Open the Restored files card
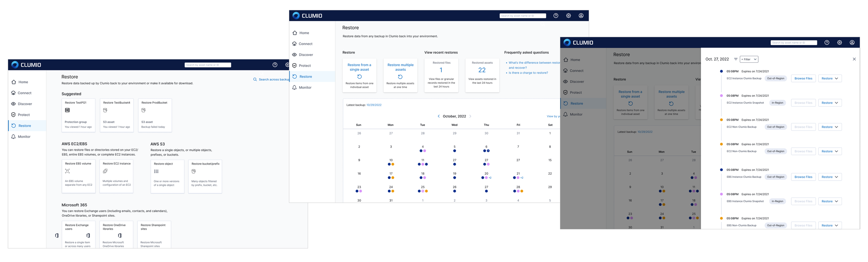 coord(441,75)
